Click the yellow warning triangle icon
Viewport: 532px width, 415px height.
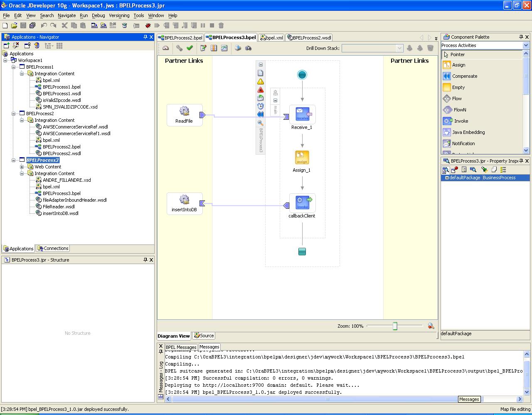(x=261, y=82)
